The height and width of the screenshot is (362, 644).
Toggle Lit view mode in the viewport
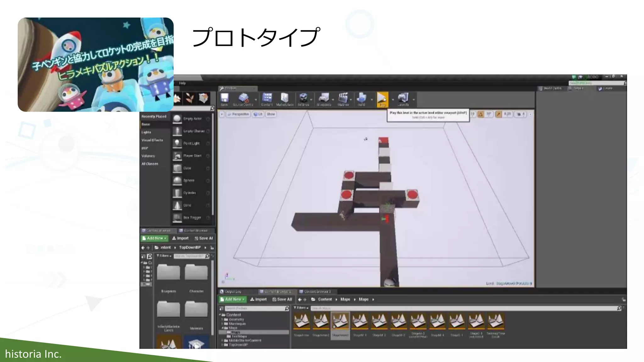tap(258, 114)
